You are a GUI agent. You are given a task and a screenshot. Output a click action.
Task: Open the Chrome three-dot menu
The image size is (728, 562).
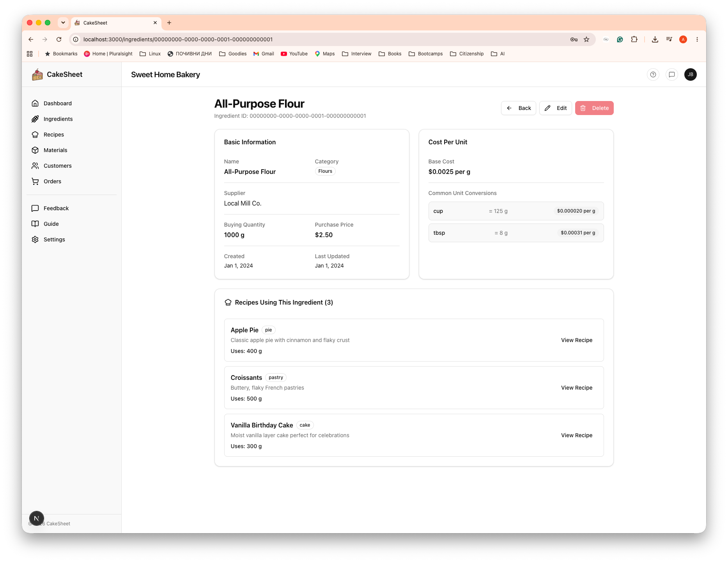pyautogui.click(x=697, y=39)
